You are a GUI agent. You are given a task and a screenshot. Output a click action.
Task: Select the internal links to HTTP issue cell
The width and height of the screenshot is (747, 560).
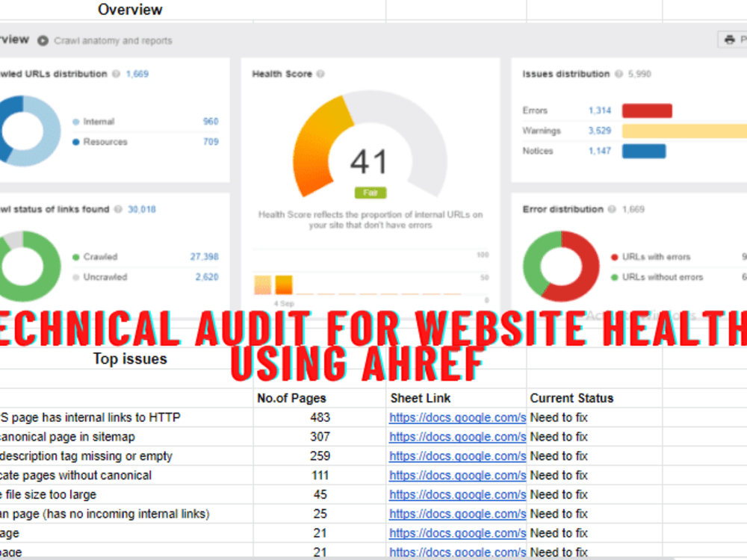(126, 417)
